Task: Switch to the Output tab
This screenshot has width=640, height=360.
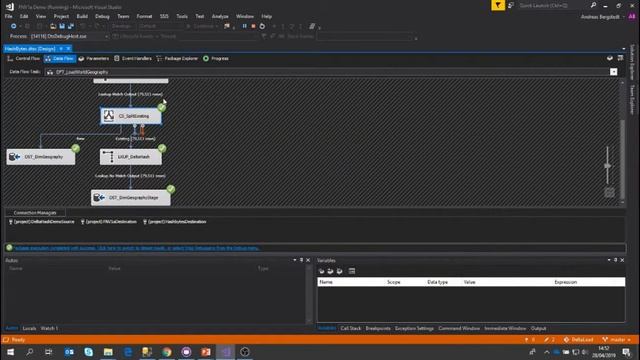Action: pyautogui.click(x=538, y=328)
